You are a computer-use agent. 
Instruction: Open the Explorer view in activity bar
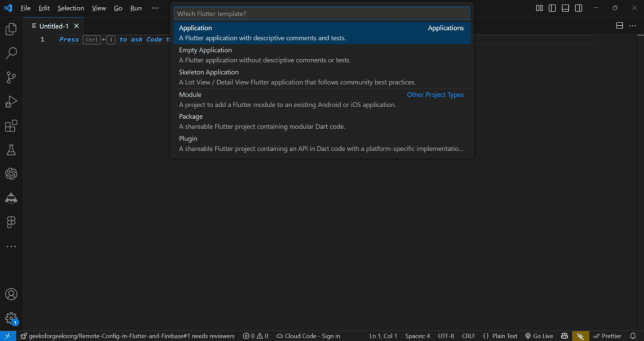[x=11, y=29]
